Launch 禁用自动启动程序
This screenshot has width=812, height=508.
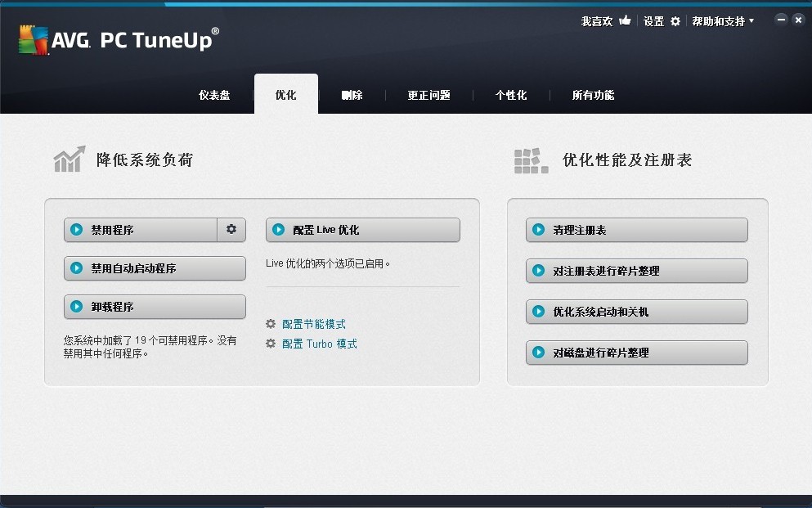[155, 268]
